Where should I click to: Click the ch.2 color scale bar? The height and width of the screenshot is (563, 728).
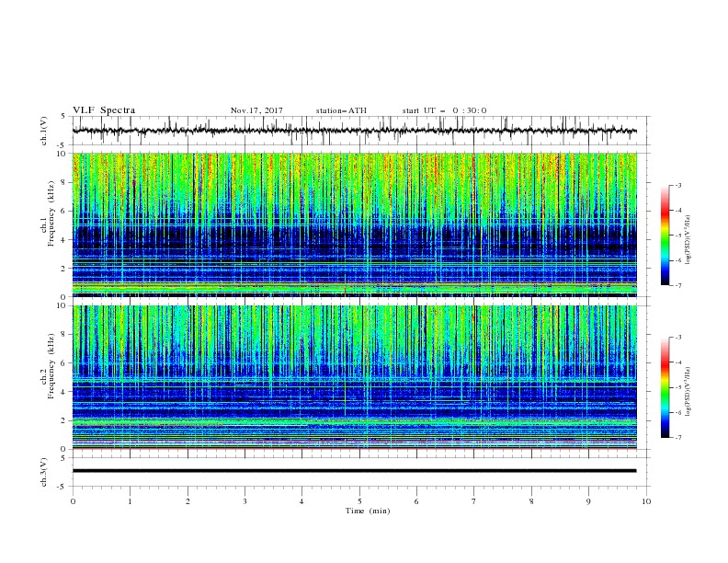coord(665,387)
